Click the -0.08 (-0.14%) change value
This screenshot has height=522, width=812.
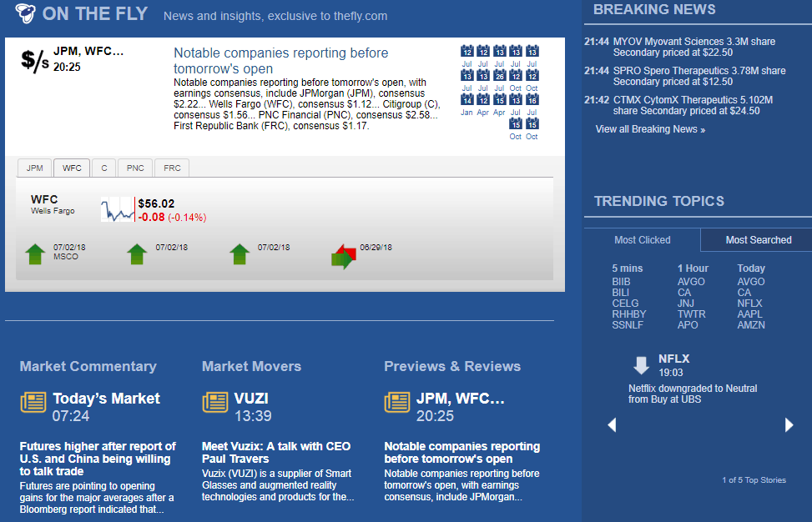point(172,218)
